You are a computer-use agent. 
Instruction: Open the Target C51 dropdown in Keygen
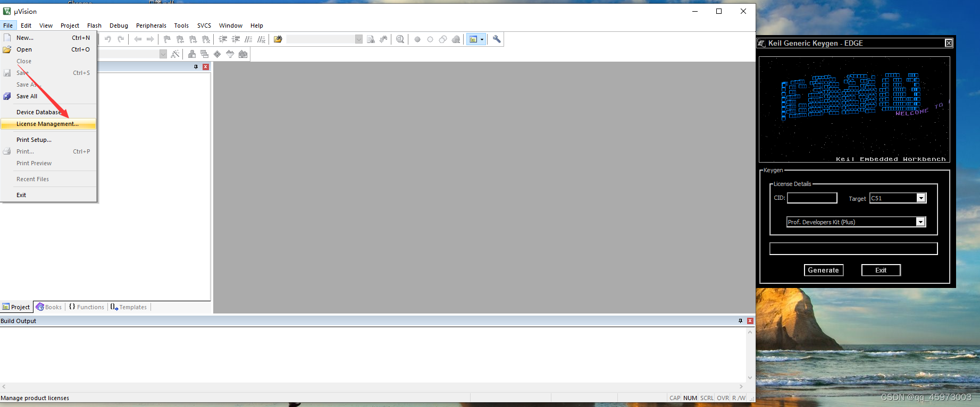[x=921, y=198]
